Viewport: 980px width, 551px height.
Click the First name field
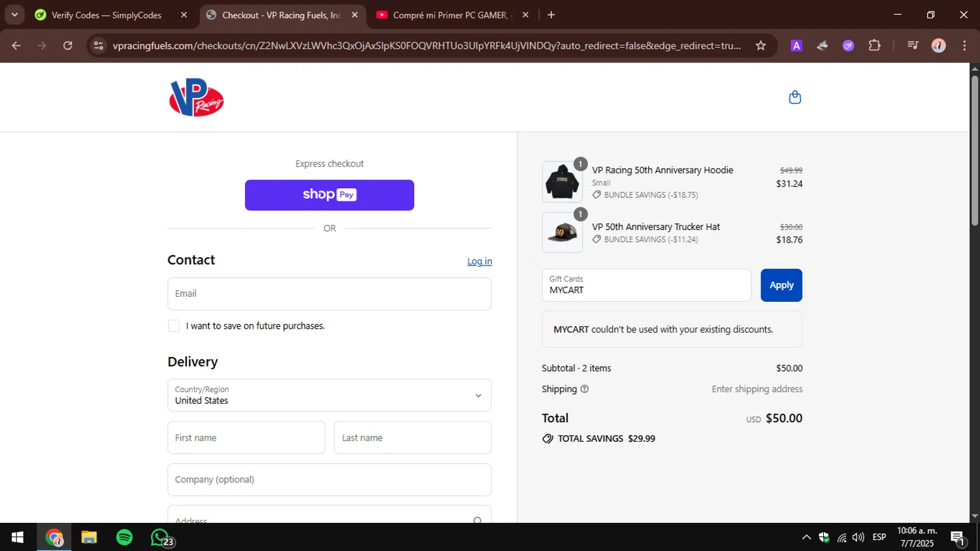click(246, 437)
